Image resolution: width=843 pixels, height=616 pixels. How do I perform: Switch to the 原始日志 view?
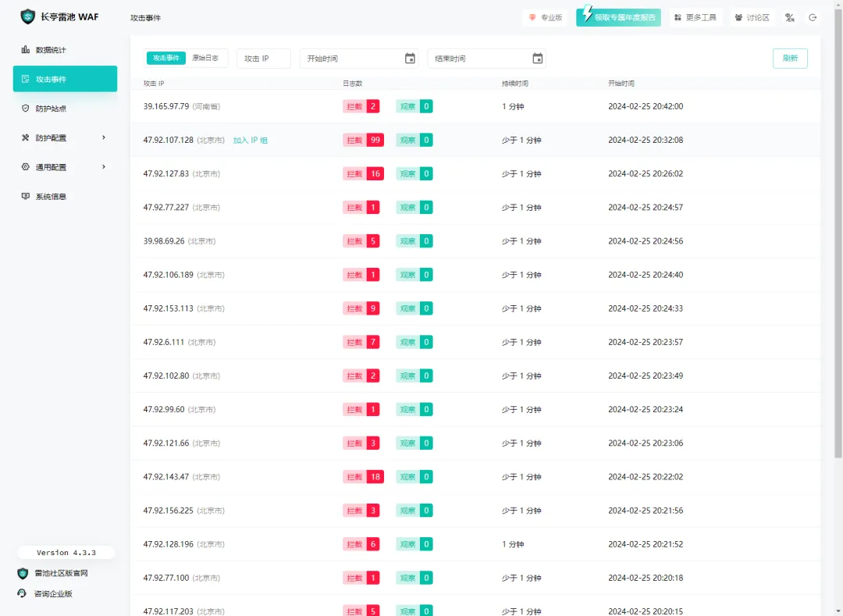205,58
